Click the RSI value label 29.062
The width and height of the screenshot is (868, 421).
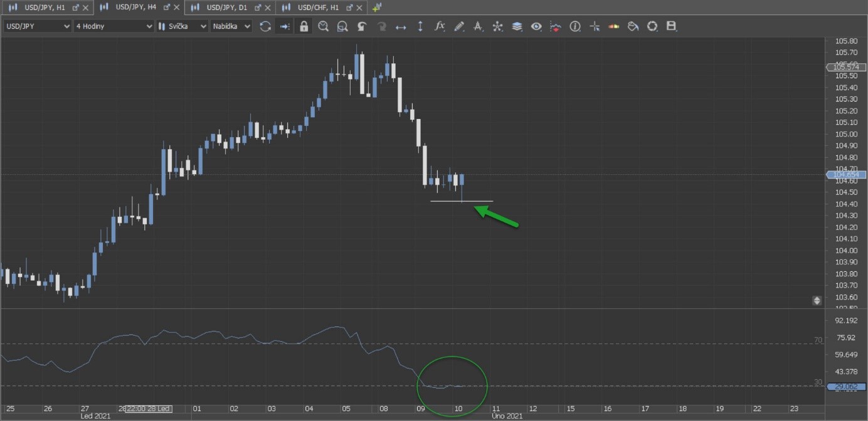tap(847, 387)
